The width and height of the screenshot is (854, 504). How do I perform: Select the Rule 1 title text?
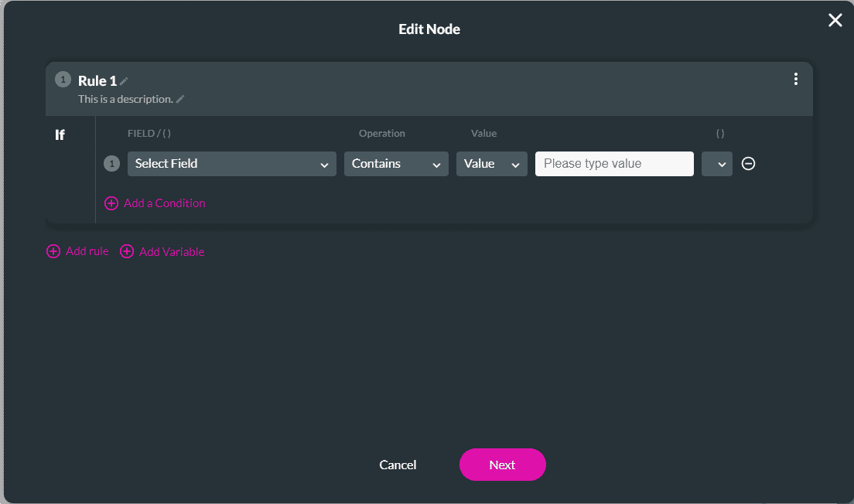click(x=97, y=81)
